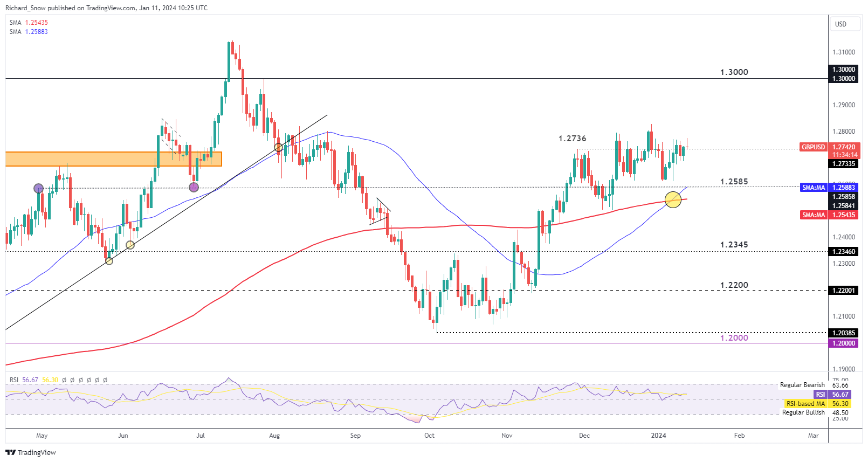Viewport: 868px width, 462px height.
Task: Click the Oct label on time axis
Action: point(429,436)
